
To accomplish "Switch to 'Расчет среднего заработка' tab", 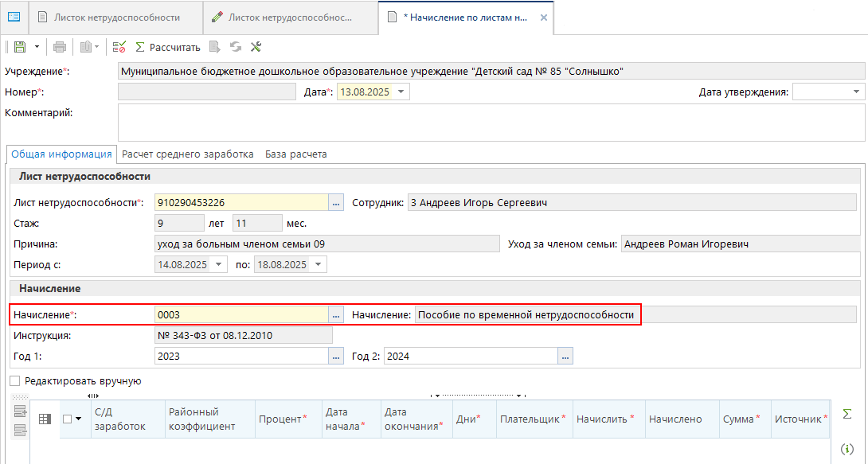I will (x=188, y=154).
